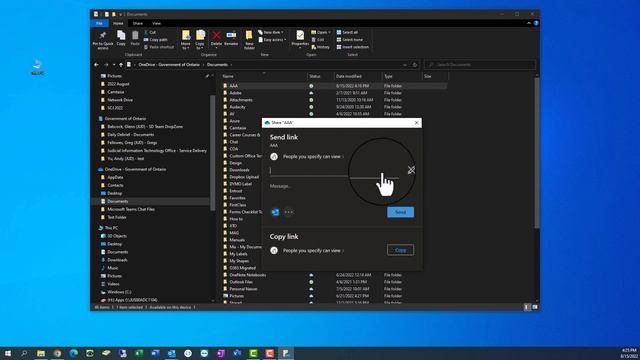640x360 pixels.
Task: Open the Copy to dropdown
Action: point(200,40)
